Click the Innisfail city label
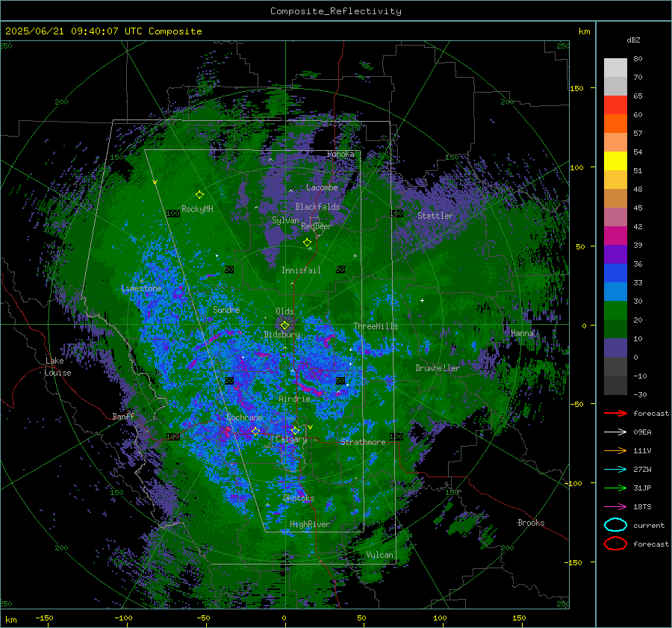The height and width of the screenshot is (628, 672). click(x=301, y=270)
